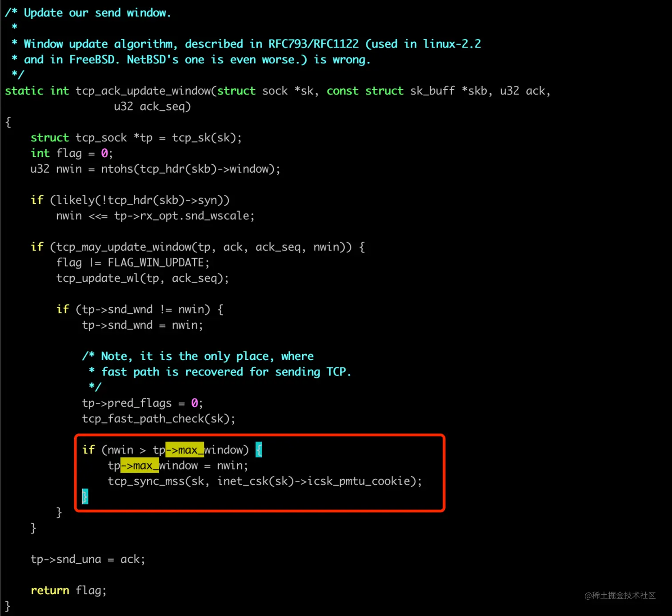The height and width of the screenshot is (616, 672).
Task: Click the 'u32 ack_seq)' parameter line
Action: pyautogui.click(x=152, y=107)
